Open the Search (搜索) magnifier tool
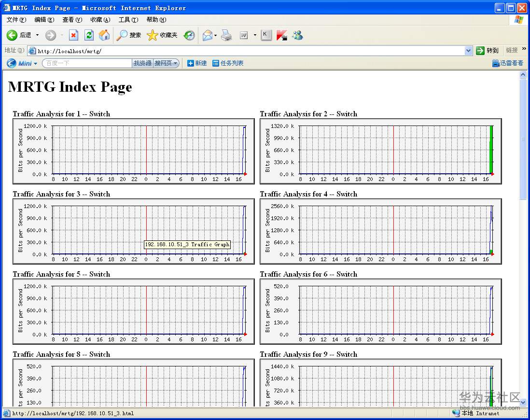This screenshot has width=530, height=420. pyautogui.click(x=128, y=35)
